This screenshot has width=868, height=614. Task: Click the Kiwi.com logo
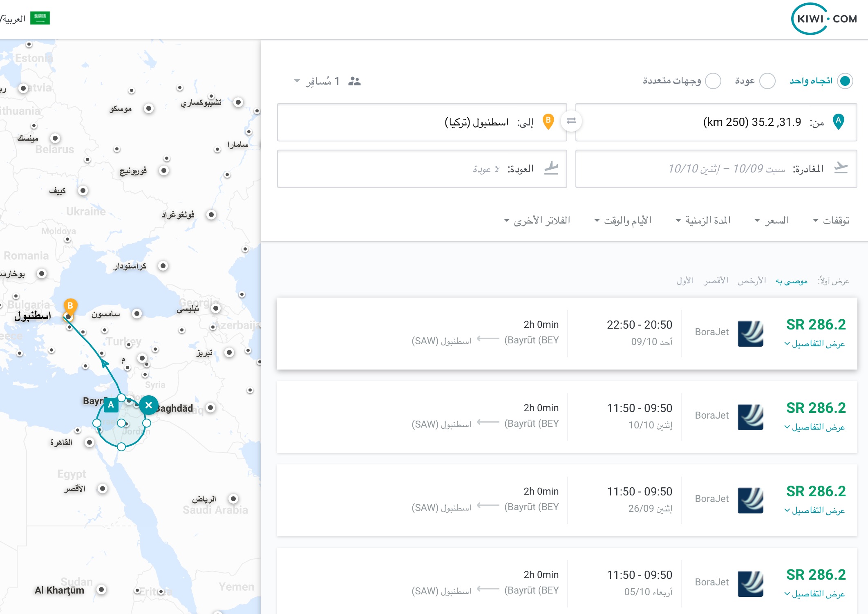[824, 19]
